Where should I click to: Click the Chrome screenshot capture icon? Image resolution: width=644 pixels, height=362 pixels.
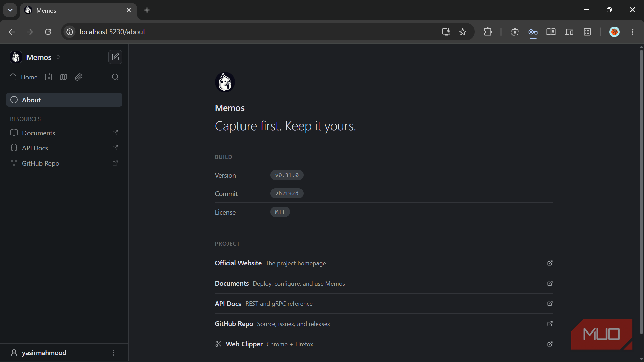pyautogui.click(x=515, y=32)
